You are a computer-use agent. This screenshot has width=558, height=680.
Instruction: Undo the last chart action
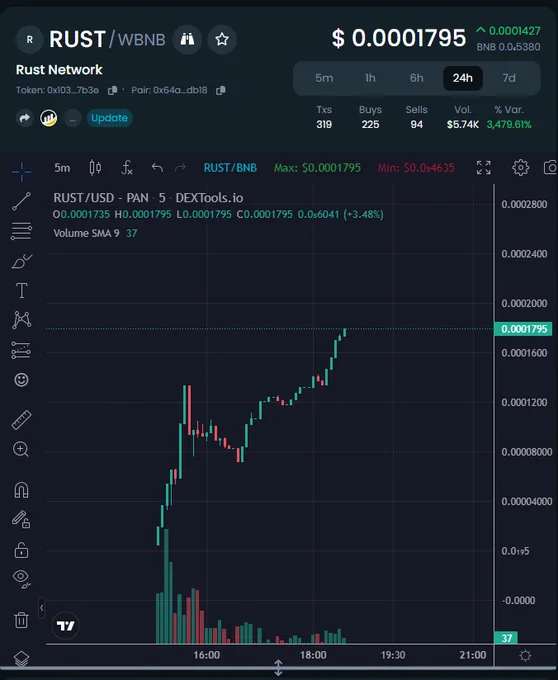(x=157, y=168)
